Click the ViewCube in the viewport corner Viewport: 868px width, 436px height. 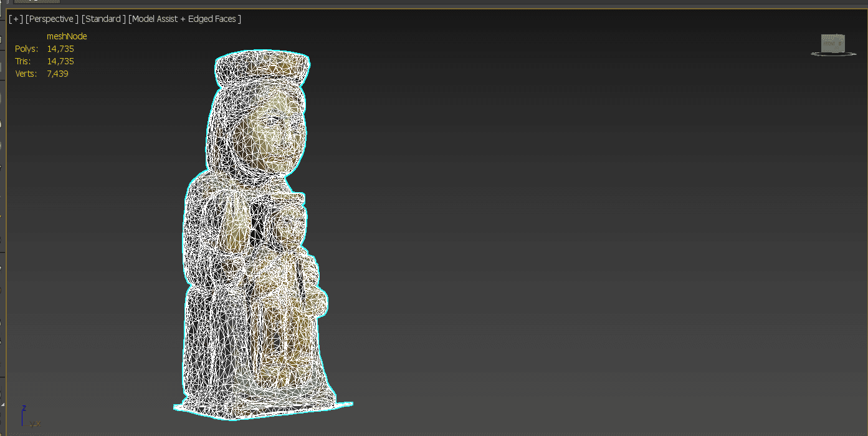click(x=832, y=44)
